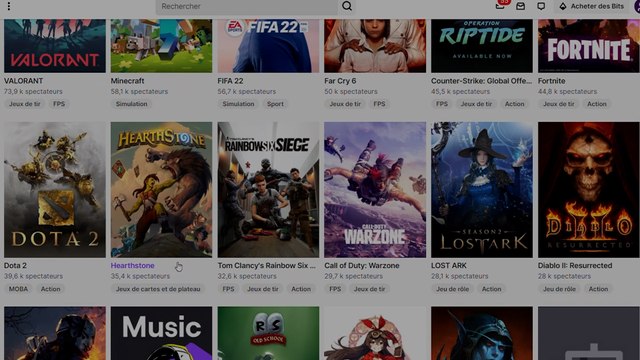
Task: Open the Hearthstone cover art
Action: pyautogui.click(x=161, y=189)
